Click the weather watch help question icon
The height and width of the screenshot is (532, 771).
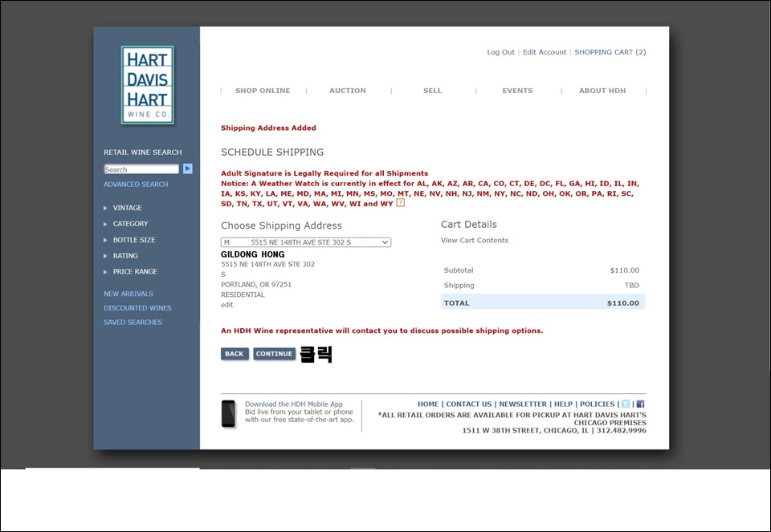click(x=401, y=202)
